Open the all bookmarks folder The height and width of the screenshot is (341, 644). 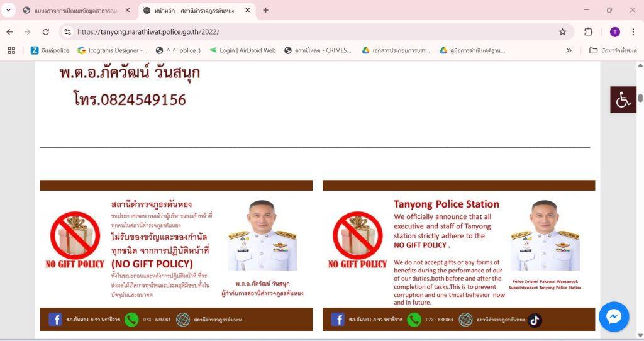613,50
